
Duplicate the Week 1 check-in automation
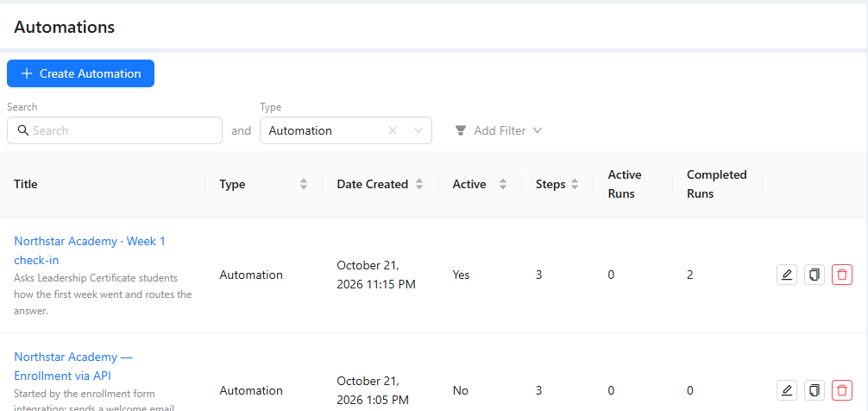pyautogui.click(x=815, y=275)
